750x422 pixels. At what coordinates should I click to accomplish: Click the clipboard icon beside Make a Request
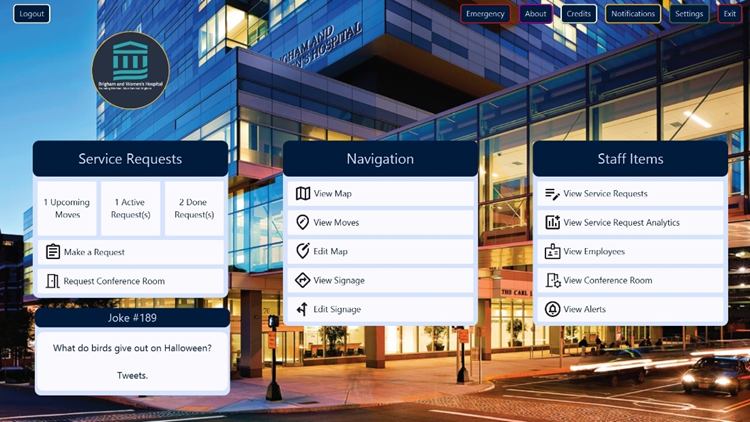pyautogui.click(x=53, y=252)
